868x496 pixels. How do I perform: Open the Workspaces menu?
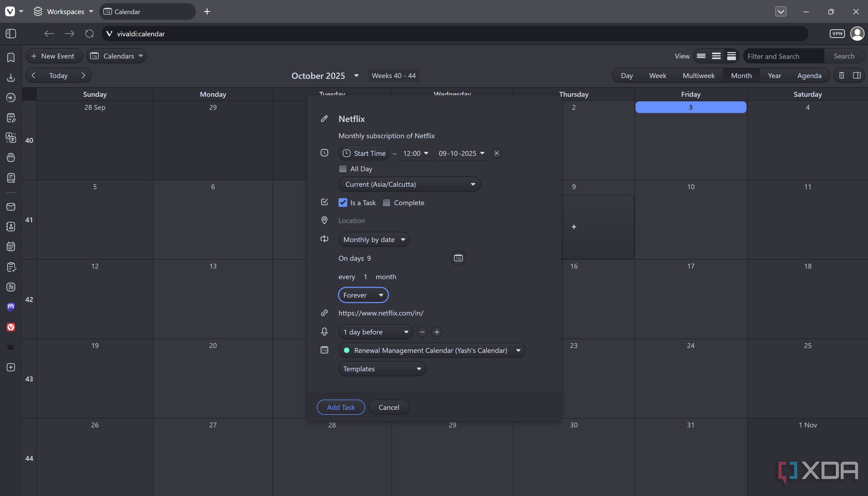[x=63, y=12]
